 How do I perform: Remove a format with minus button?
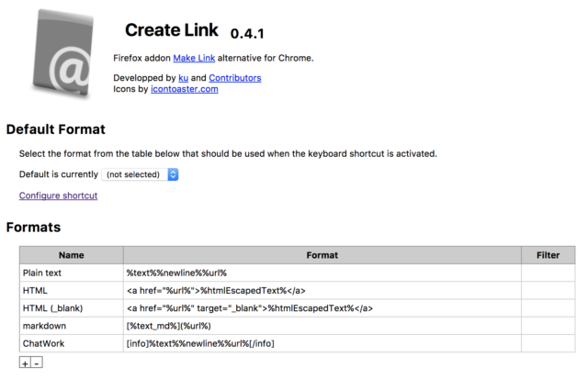37,362
